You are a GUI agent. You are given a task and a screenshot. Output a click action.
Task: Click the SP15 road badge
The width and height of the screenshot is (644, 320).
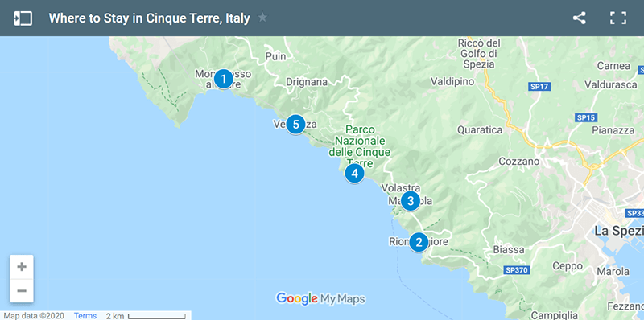[586, 117]
